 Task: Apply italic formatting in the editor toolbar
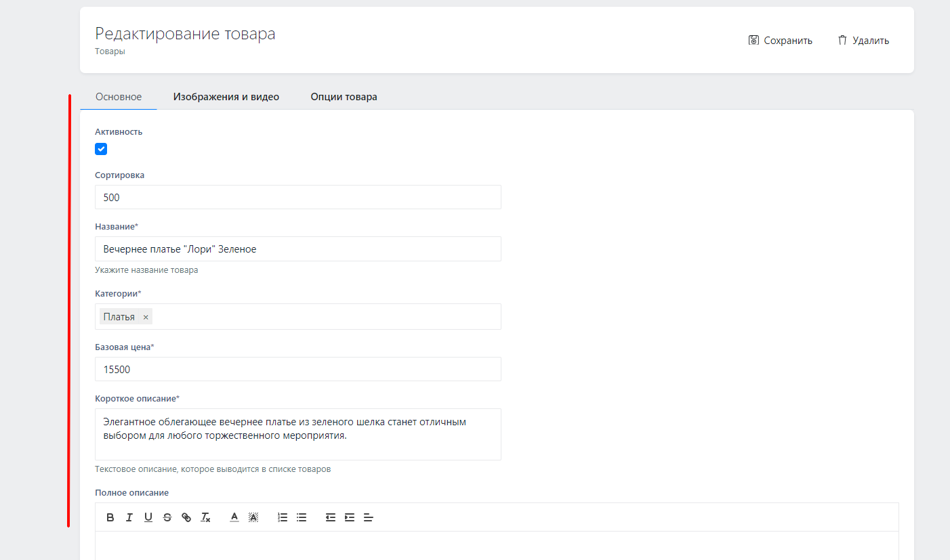pyautogui.click(x=129, y=517)
